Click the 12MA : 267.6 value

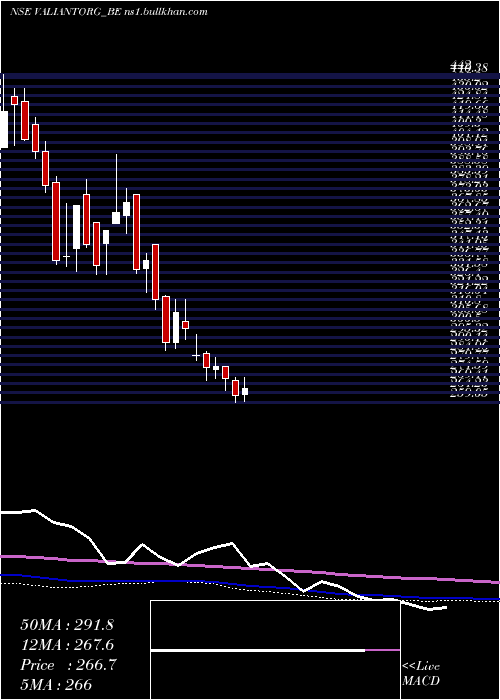tap(67, 645)
